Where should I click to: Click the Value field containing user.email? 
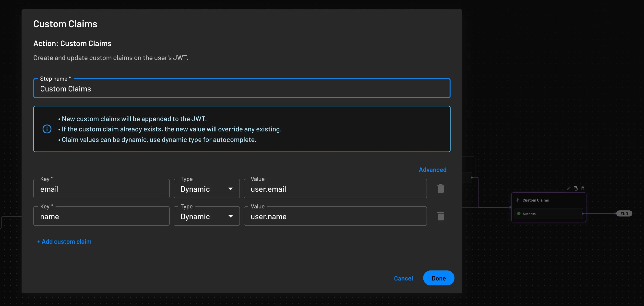coord(300,189)
